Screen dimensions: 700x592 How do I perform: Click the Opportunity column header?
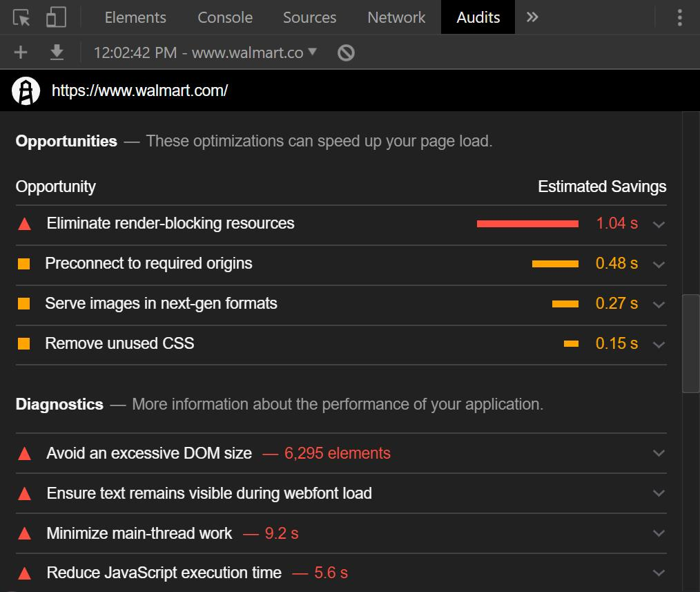pyautogui.click(x=56, y=187)
